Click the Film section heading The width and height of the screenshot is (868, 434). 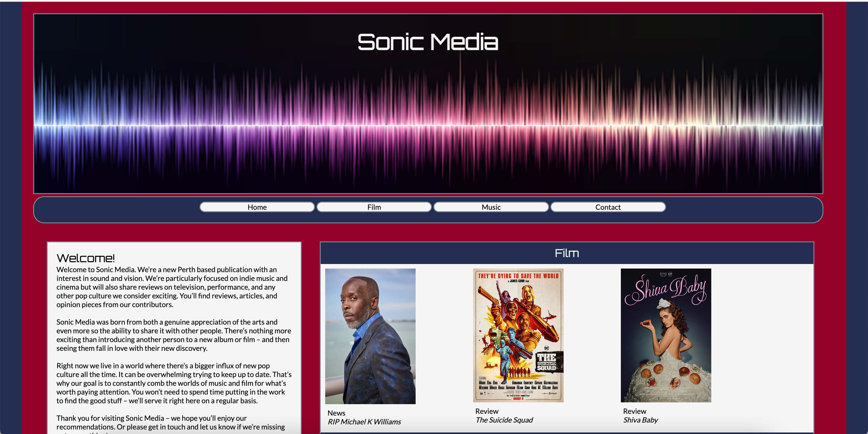567,253
